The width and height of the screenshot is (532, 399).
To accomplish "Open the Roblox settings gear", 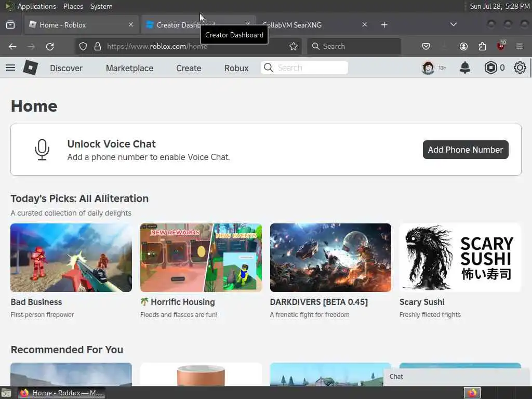I will point(520,68).
